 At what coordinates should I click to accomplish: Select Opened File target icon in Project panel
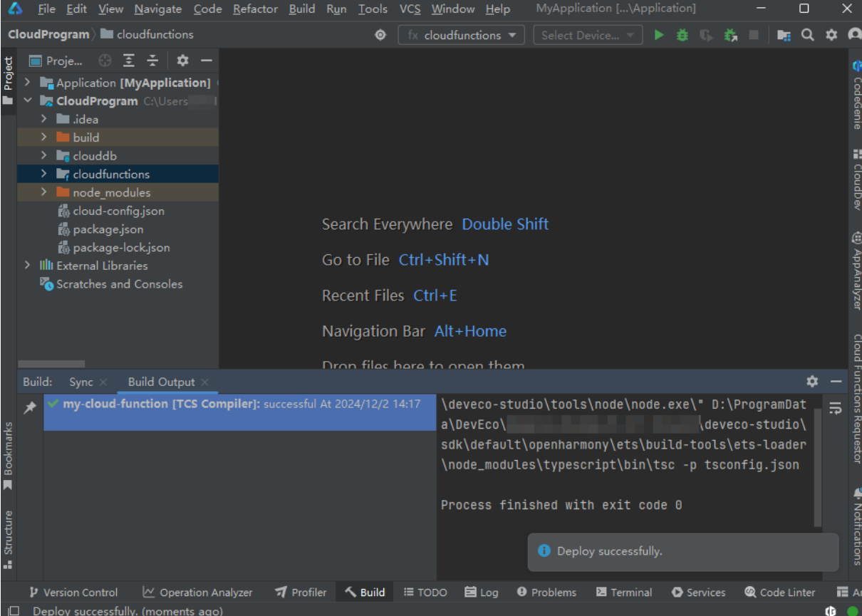tap(105, 61)
